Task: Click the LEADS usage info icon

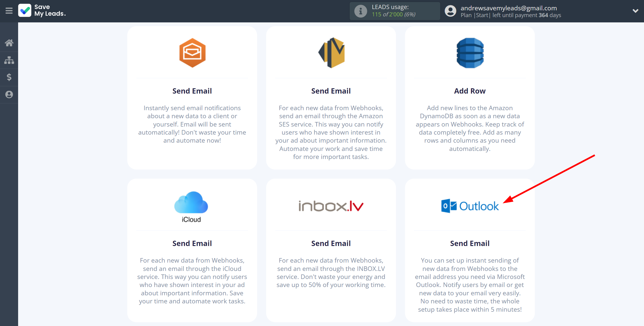Action: point(360,11)
